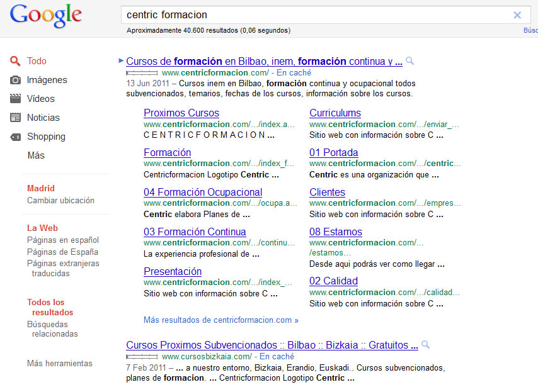Click the snippet 'Centric es una organización que ...'
Screen dimensions: 538x392
[374, 175]
